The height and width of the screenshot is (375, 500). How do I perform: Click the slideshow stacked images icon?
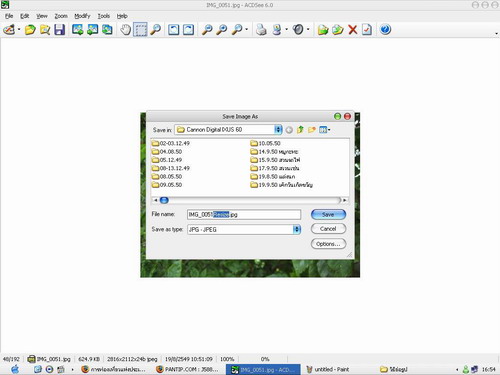[107, 30]
